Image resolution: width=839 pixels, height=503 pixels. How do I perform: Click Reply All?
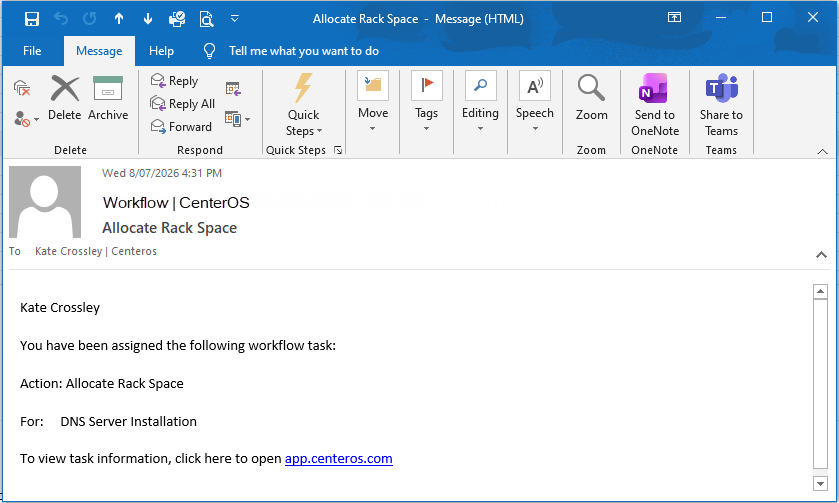(182, 104)
